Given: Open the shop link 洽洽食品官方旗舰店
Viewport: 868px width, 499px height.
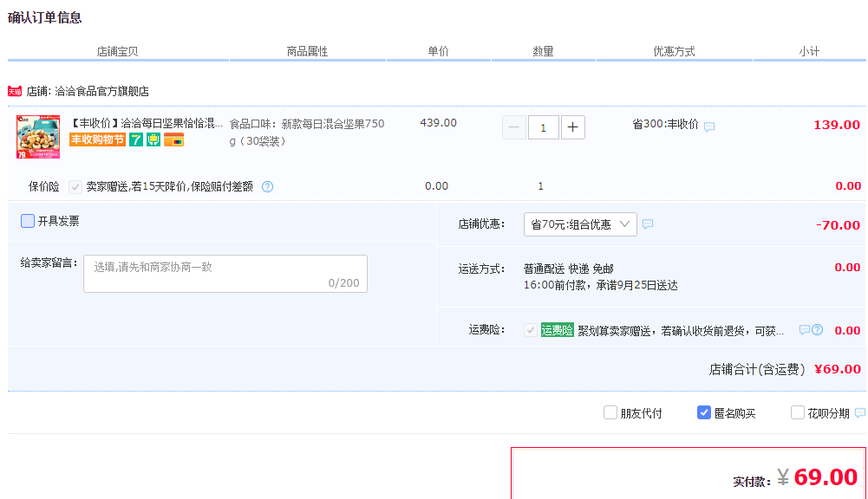Looking at the screenshot, I should 101,91.
